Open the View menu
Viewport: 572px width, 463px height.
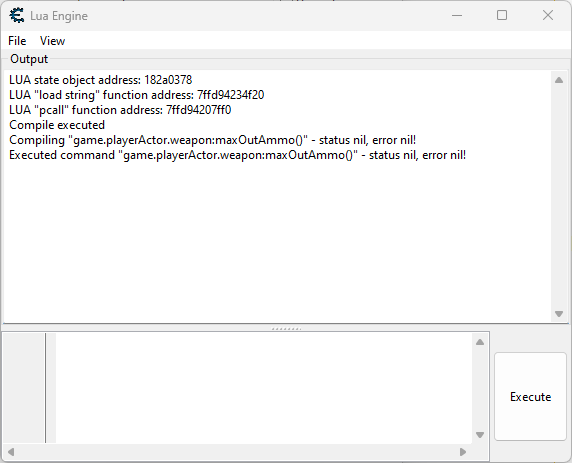[53, 41]
